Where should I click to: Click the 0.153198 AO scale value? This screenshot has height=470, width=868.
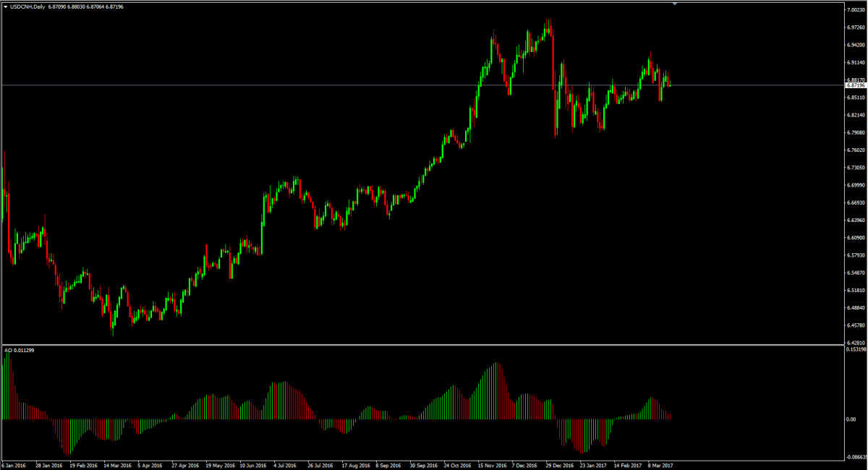856,350
